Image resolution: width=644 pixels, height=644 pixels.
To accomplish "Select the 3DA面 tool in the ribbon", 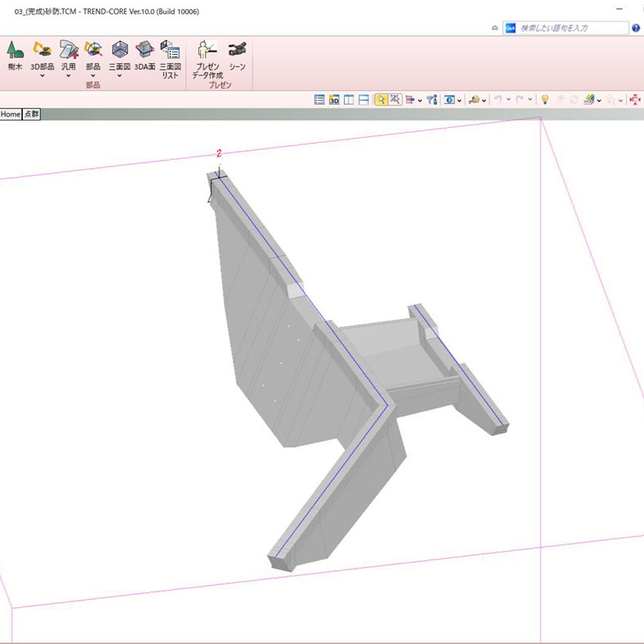I will click(144, 51).
